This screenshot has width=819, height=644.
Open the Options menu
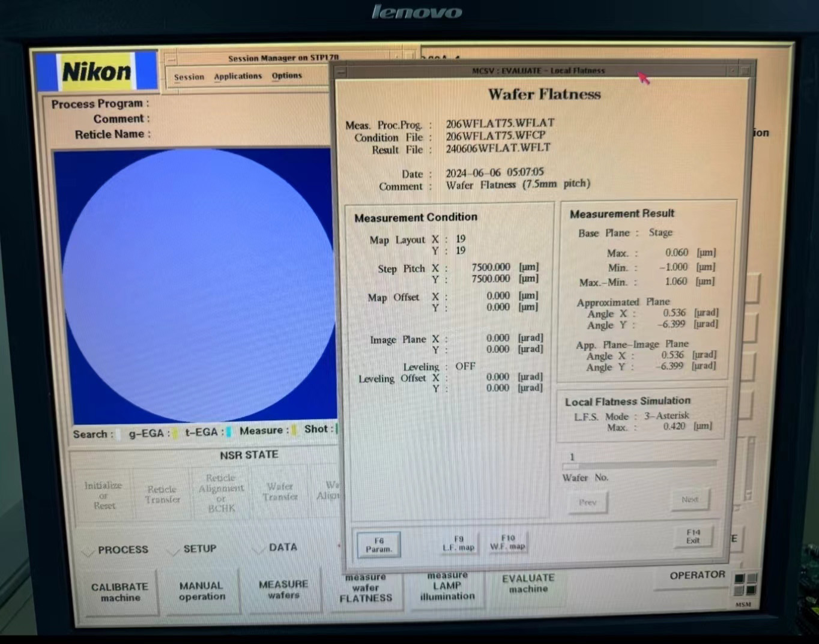coord(286,76)
